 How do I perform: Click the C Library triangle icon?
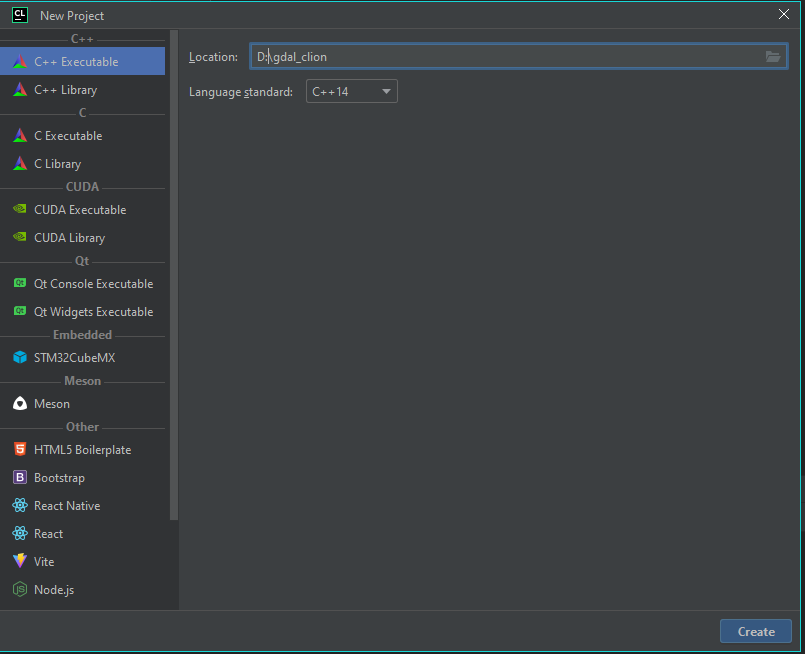pyautogui.click(x=20, y=164)
